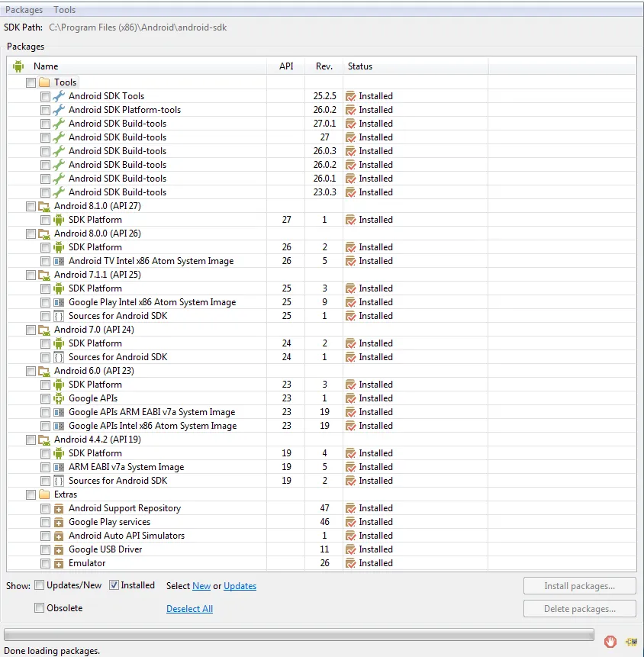Click the ARM EABI v7a System Image icon for API 19
The image size is (644, 657).
pos(59,467)
